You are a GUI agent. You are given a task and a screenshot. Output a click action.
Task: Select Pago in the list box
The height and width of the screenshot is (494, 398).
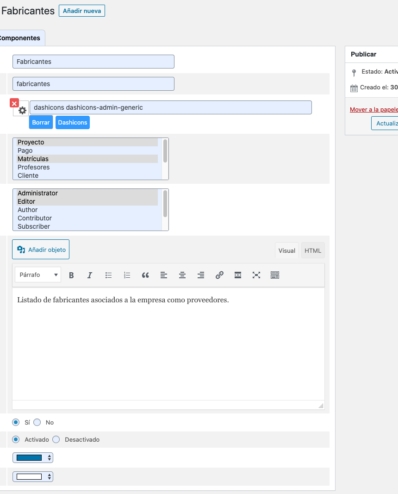click(87, 151)
